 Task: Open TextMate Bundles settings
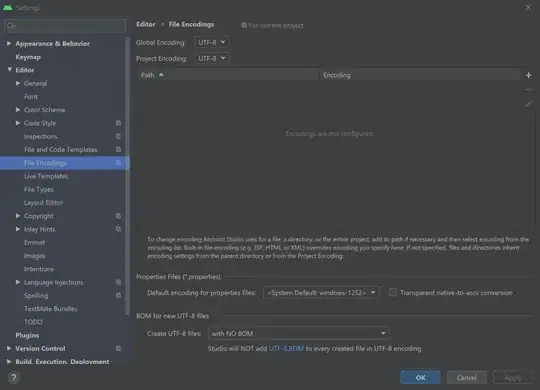point(51,309)
